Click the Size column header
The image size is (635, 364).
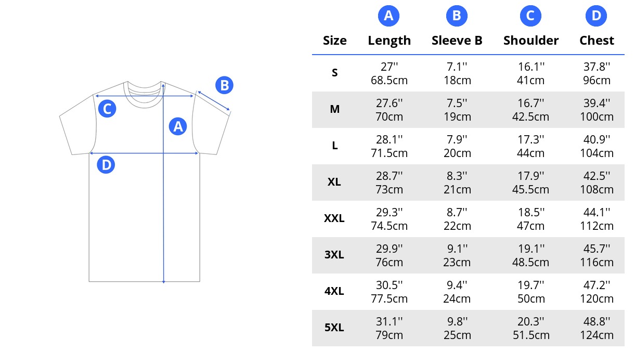pyautogui.click(x=335, y=41)
